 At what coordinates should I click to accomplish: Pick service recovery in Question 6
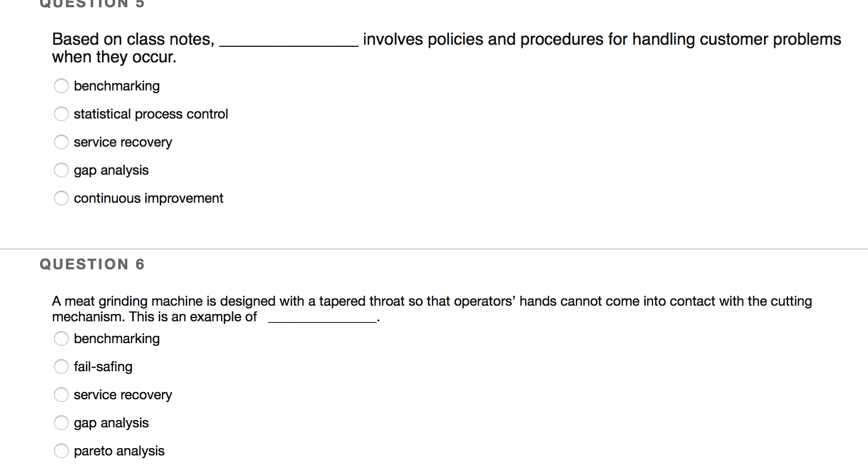coord(61,395)
